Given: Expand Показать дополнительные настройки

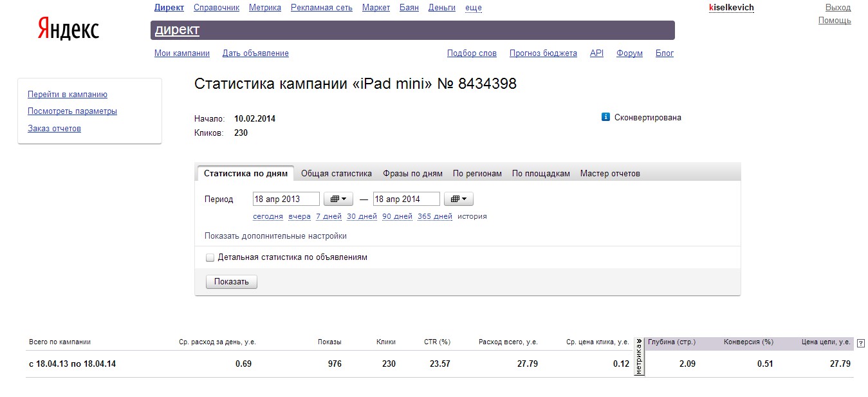Looking at the screenshot, I should tap(275, 236).
